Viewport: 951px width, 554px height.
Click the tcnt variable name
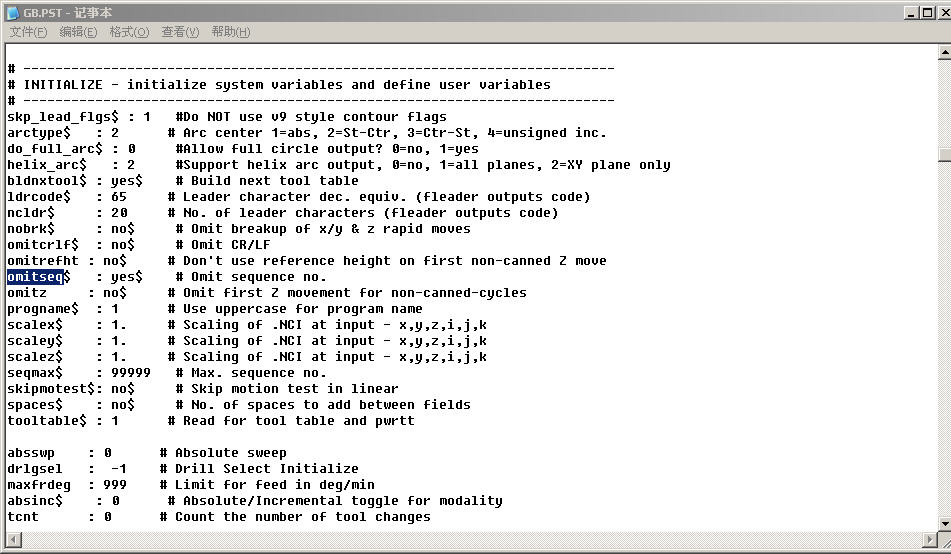coord(23,517)
